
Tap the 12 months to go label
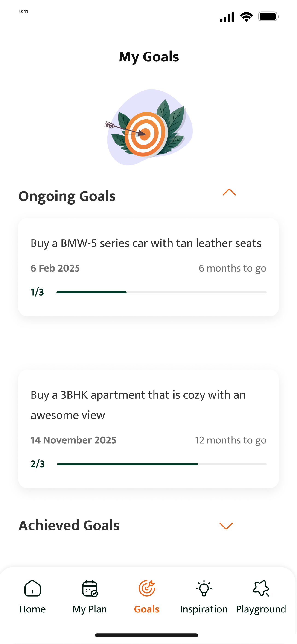click(230, 440)
